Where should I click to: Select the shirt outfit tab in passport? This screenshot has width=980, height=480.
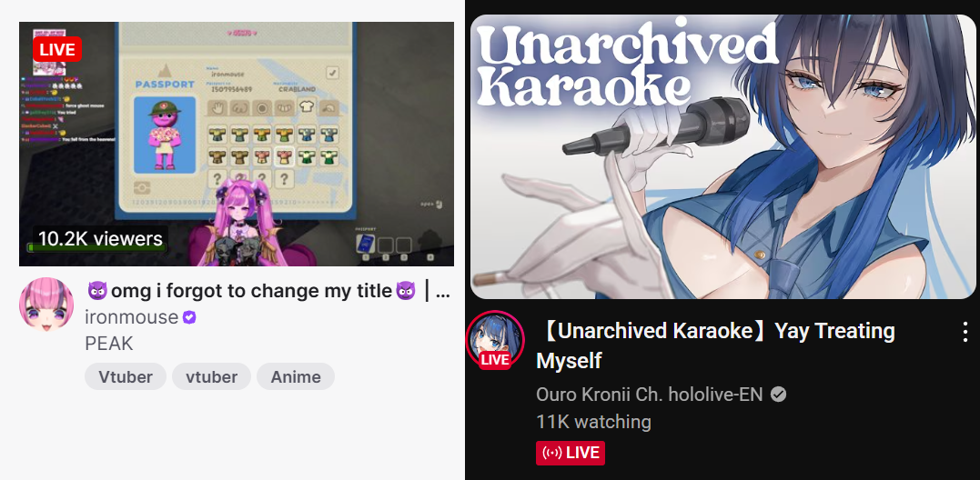tap(307, 106)
